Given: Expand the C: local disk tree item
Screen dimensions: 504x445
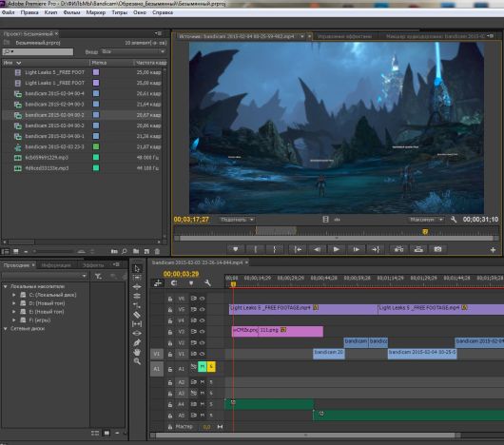Looking at the screenshot, I should [x=14, y=295].
